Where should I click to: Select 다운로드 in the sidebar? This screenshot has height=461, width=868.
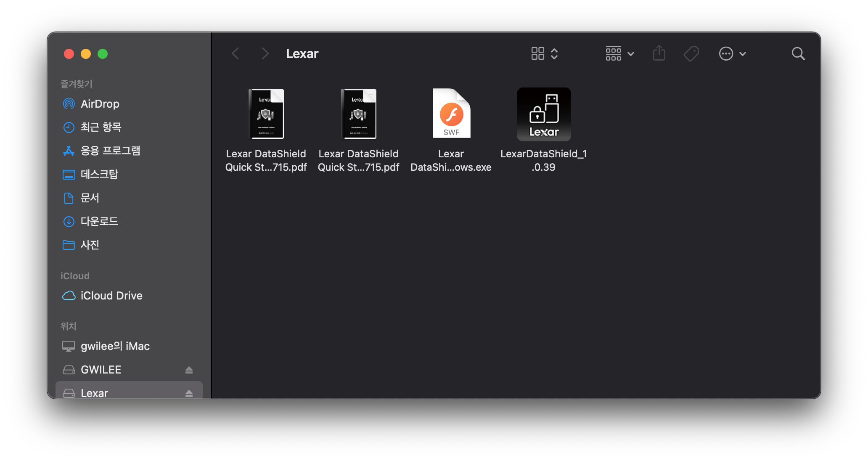coord(99,221)
